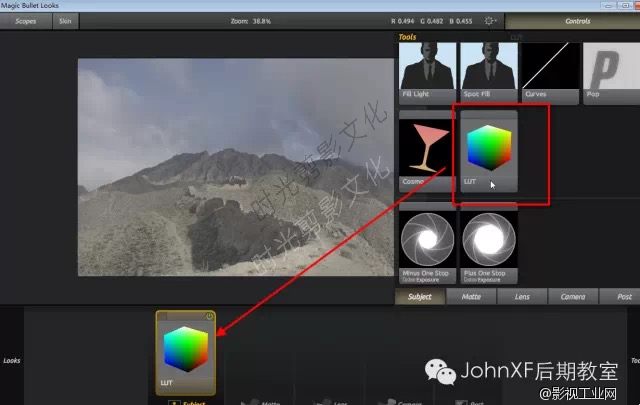
Task: Open the Controls panel
Action: tap(572, 21)
